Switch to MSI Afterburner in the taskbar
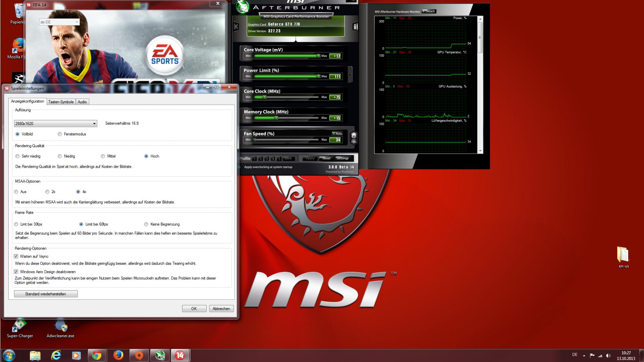This screenshot has width=644, height=362. [x=160, y=355]
